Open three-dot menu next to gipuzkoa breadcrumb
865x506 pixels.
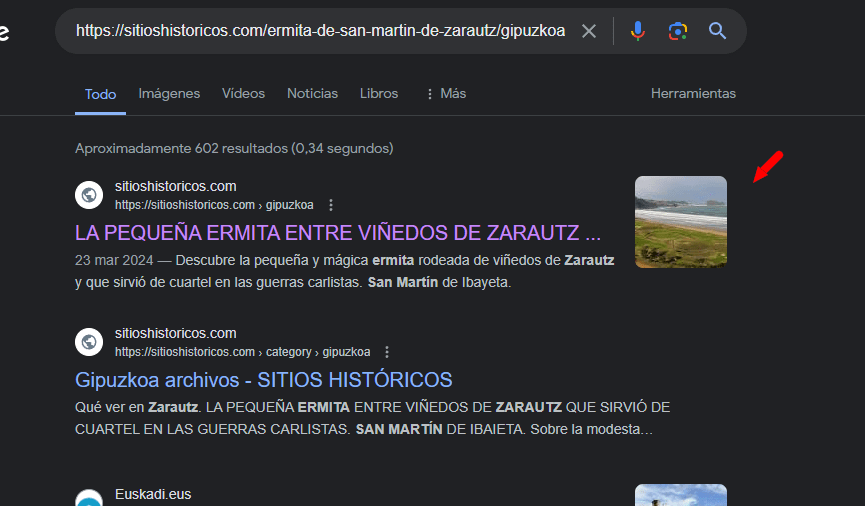coord(331,205)
